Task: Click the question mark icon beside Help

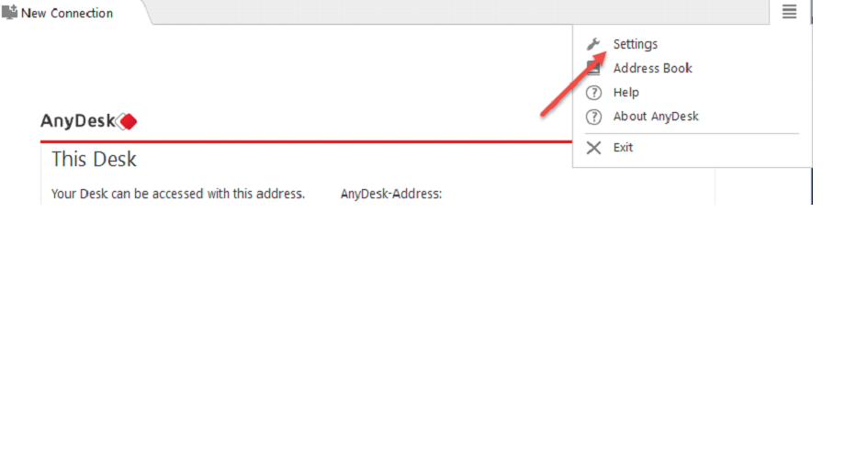Action: 593,93
